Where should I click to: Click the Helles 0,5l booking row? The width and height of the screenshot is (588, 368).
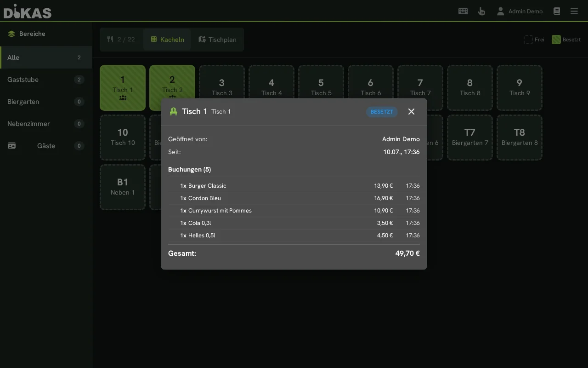tap(294, 236)
